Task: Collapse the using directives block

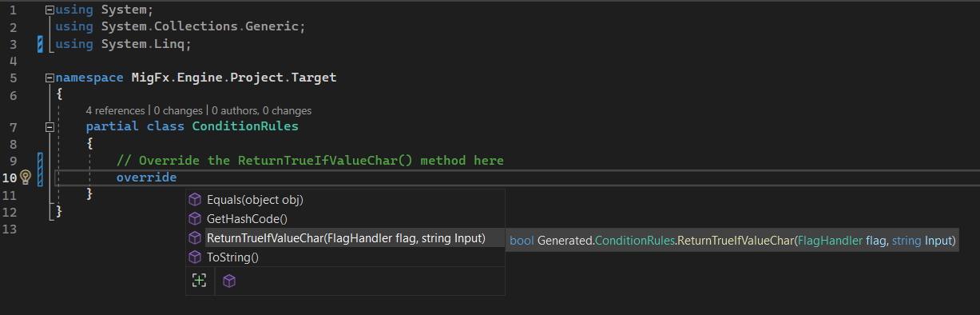Action: (x=50, y=10)
